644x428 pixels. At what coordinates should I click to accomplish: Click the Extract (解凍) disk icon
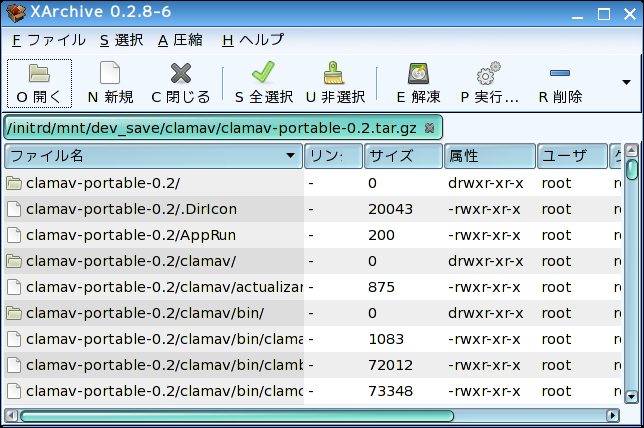pyautogui.click(x=419, y=74)
